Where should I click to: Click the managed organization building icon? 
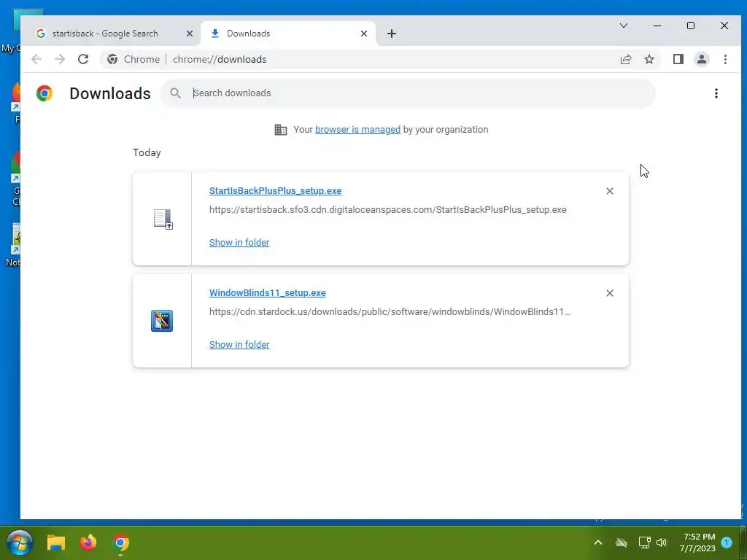[x=281, y=130]
